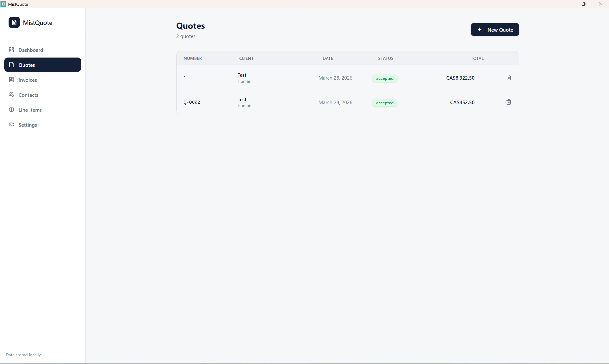
Task: Click the Line Items box icon
Action: tap(11, 110)
